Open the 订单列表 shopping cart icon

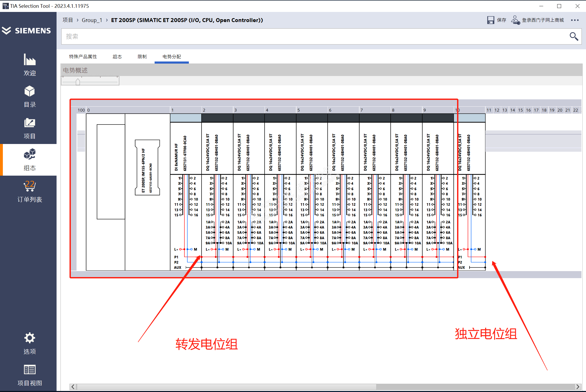30,186
